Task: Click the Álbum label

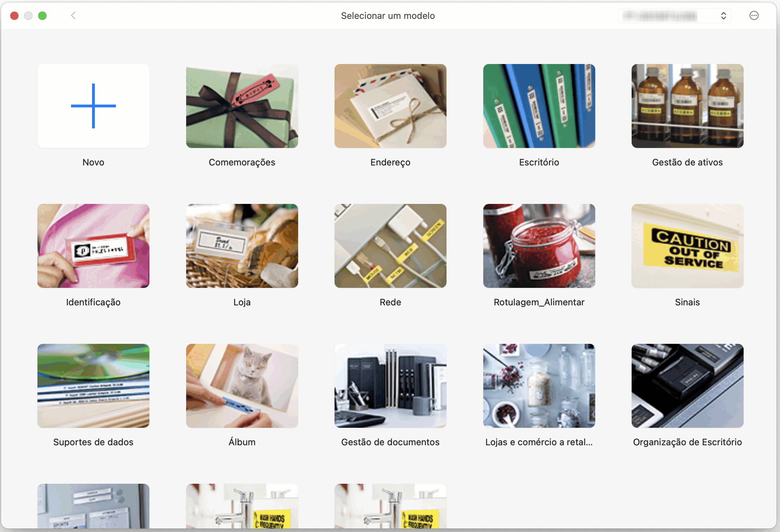Action: click(x=242, y=442)
